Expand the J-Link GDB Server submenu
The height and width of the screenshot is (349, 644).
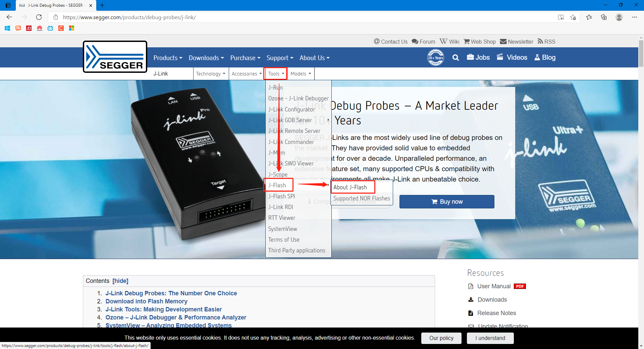pos(290,120)
